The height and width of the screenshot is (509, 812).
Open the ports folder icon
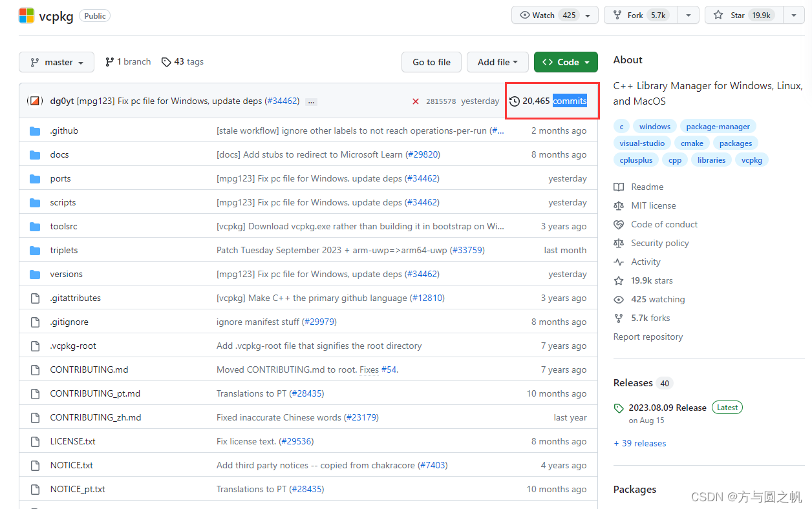[x=35, y=179]
